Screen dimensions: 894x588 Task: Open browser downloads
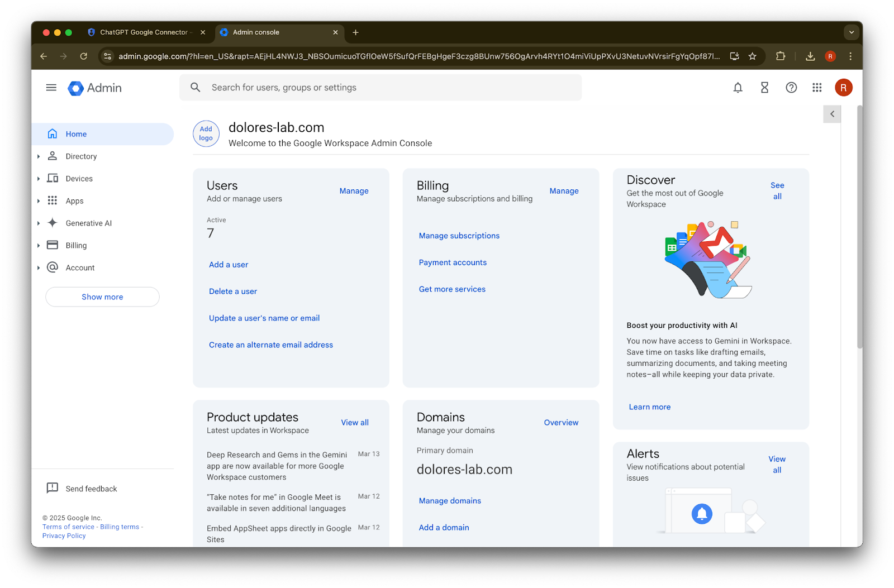click(x=810, y=56)
